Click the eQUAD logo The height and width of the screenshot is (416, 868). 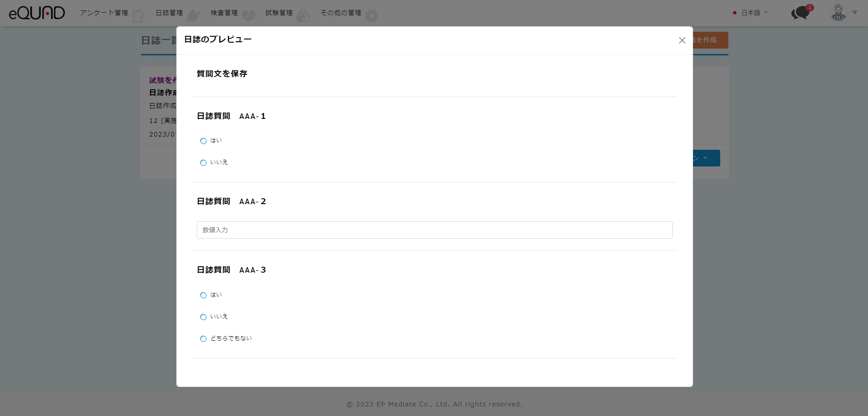(x=37, y=13)
